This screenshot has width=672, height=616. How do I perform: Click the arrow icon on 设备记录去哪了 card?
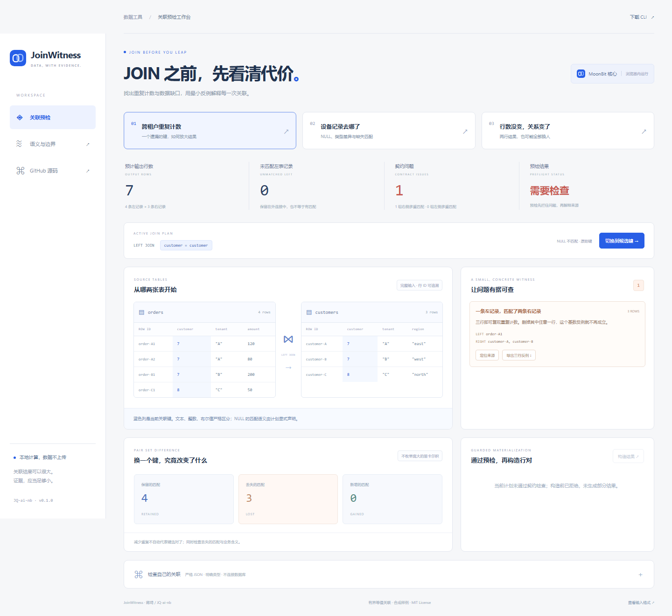(465, 132)
